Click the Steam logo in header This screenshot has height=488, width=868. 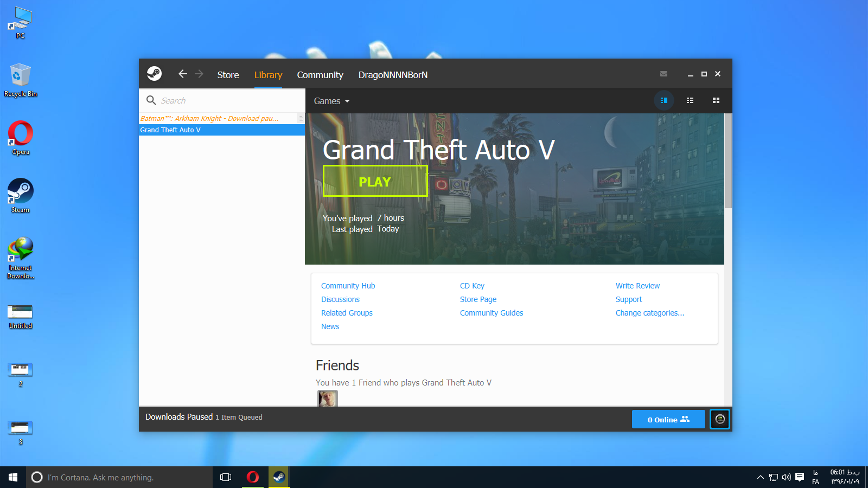click(155, 74)
